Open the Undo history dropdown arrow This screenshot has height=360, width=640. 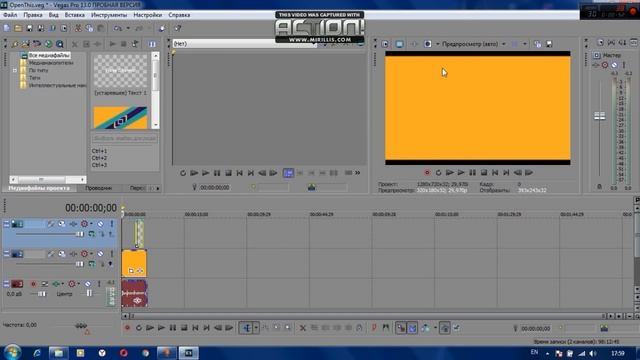tap(128, 28)
